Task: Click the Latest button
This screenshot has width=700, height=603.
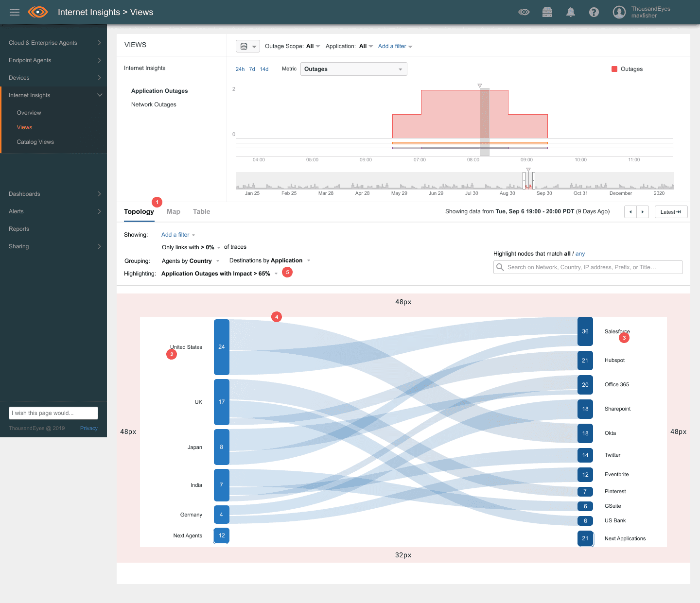Action: coord(671,212)
